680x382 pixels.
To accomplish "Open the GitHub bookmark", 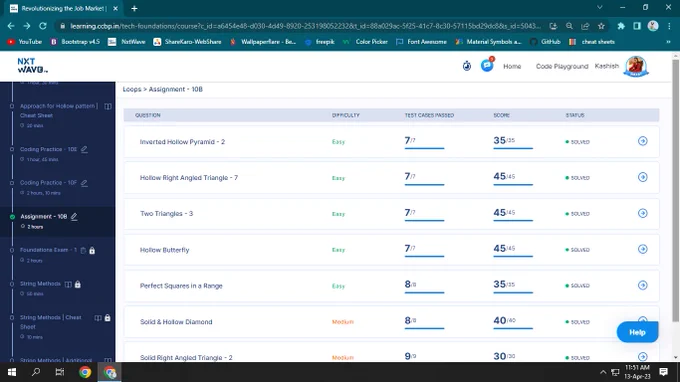I will coord(546,42).
